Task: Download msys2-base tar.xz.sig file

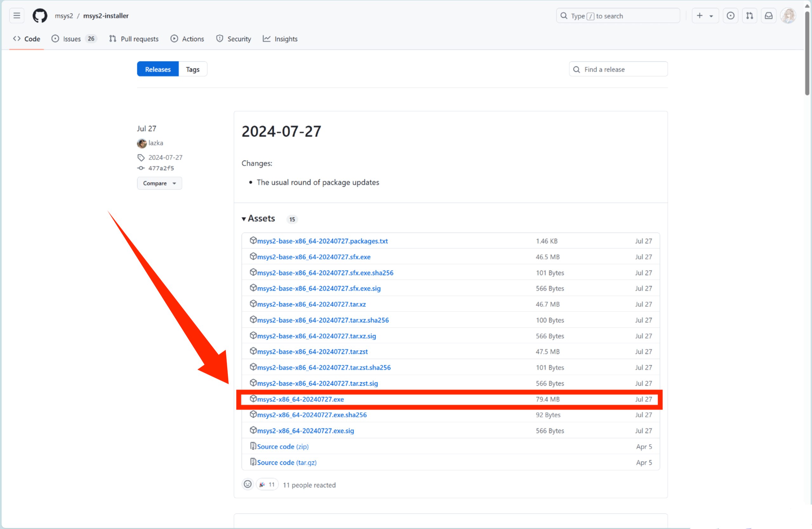Action: pos(316,336)
